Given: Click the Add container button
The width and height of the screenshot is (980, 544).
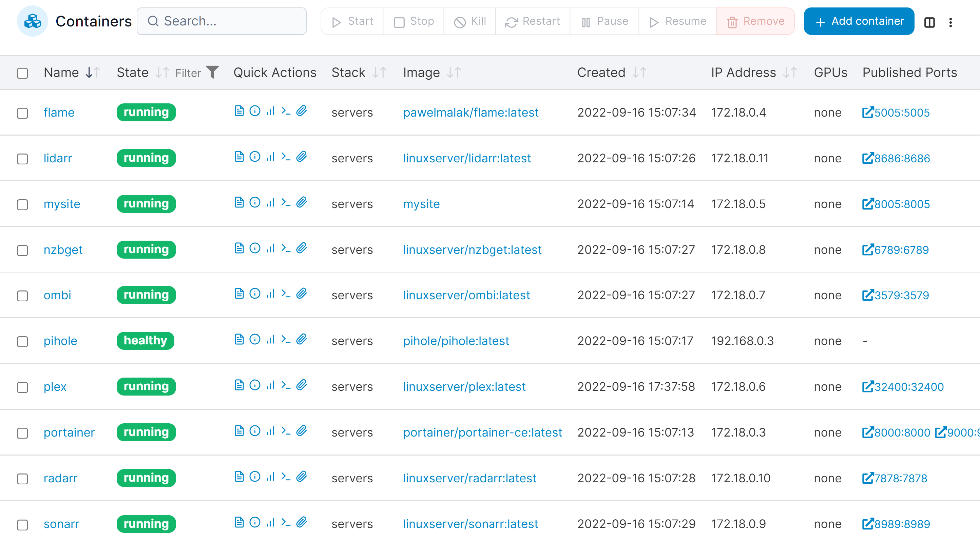Looking at the screenshot, I should pyautogui.click(x=859, y=21).
